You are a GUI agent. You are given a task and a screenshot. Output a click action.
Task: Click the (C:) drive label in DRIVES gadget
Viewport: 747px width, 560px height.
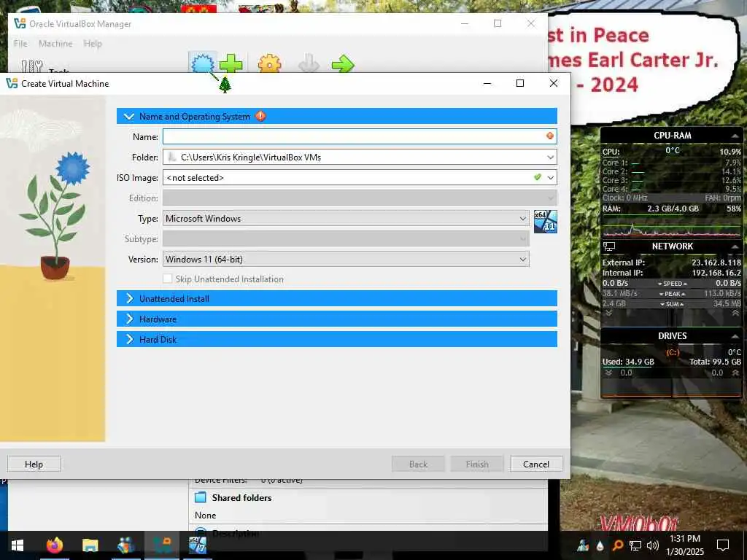pyautogui.click(x=672, y=352)
